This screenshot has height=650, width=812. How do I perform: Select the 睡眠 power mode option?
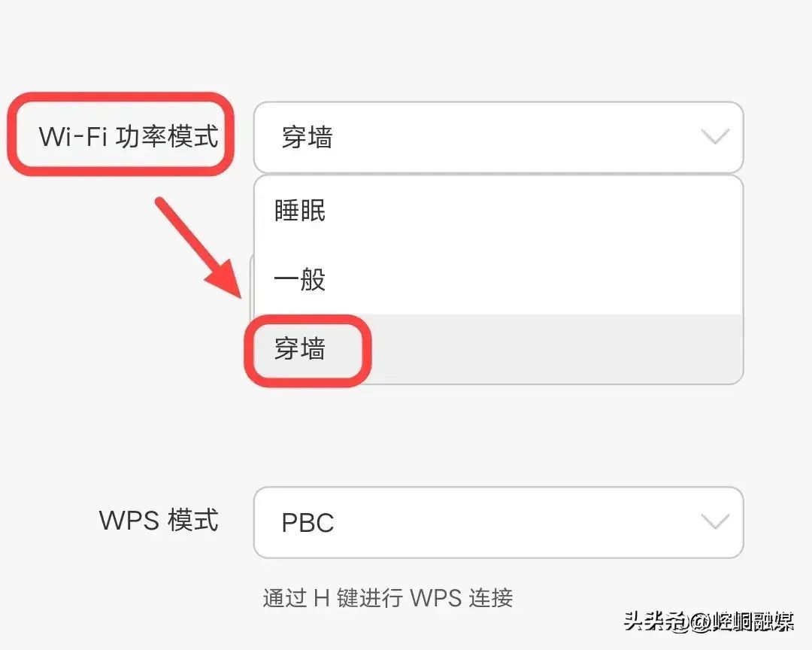[498, 211]
